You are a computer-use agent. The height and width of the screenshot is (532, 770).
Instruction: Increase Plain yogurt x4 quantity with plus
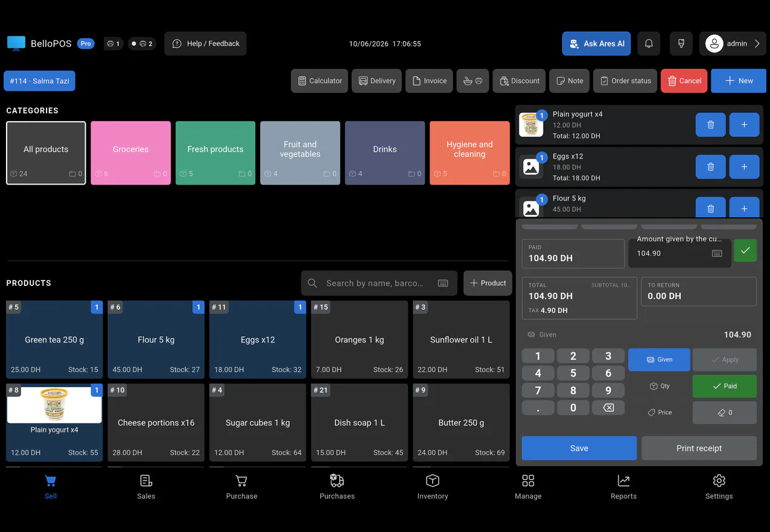tap(744, 125)
